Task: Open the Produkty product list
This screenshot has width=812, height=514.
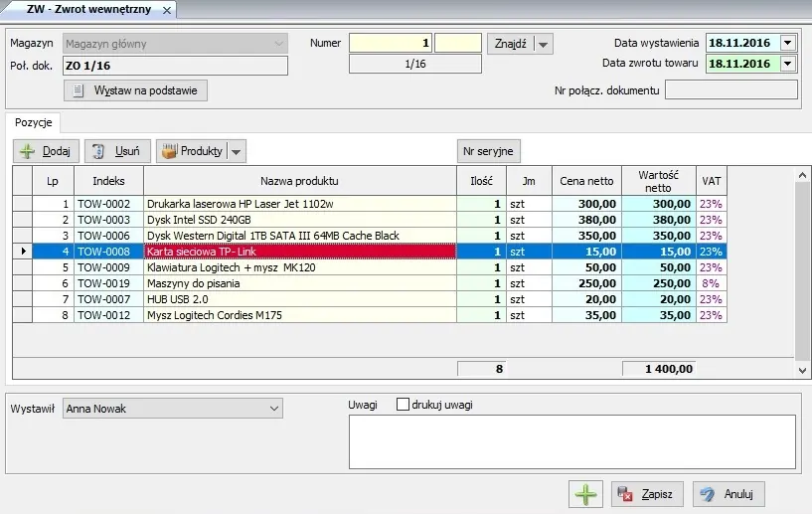Action: click(x=192, y=151)
